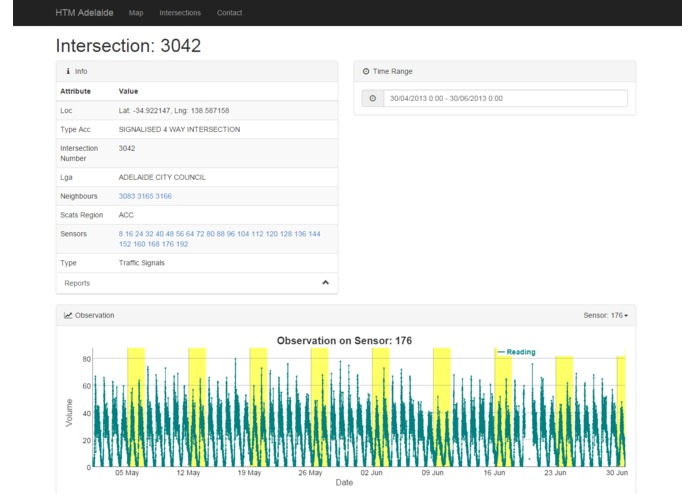
Task: Click the Intersection Number value 3042 in table
Action: click(x=127, y=148)
